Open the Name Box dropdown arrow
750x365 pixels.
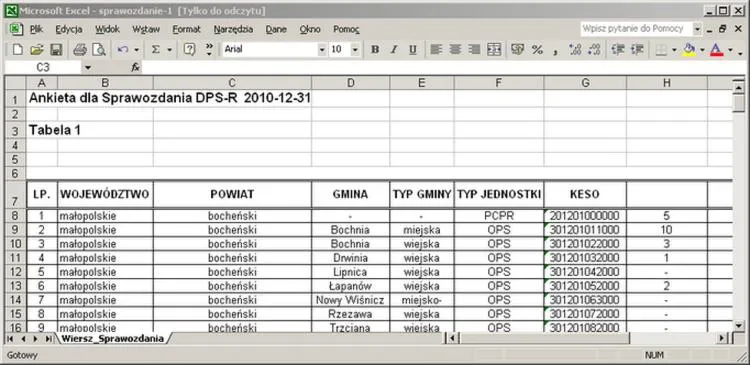(x=88, y=67)
